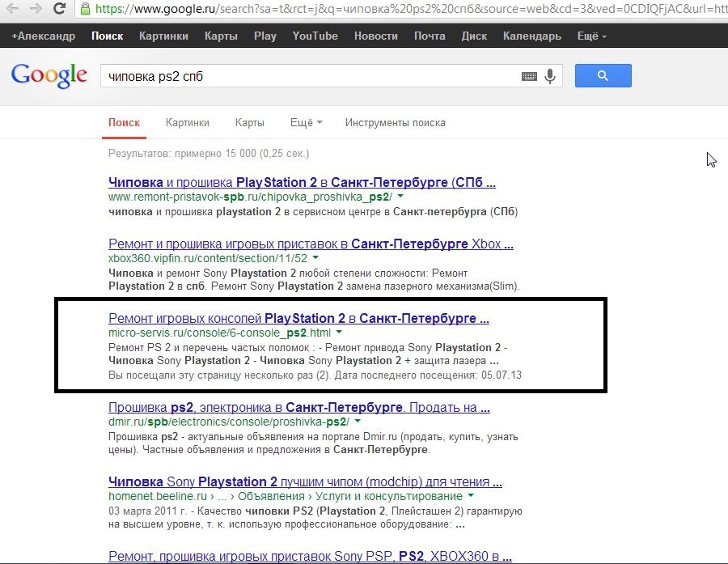Expand arrow next to remont-pristavok-spb.ru URL
728x564 pixels.
coord(400,197)
